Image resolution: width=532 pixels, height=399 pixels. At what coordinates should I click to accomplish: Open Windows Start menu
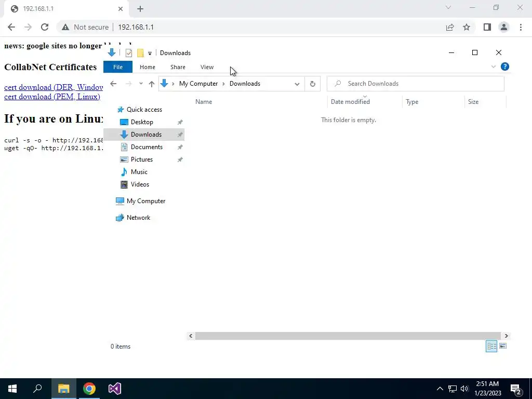(12, 389)
